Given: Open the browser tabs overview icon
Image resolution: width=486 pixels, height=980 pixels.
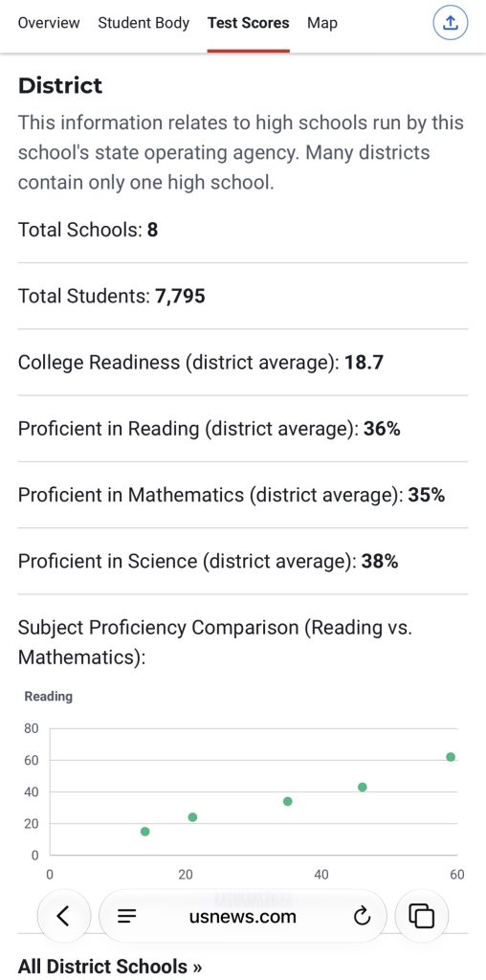Looking at the screenshot, I should coord(421,916).
